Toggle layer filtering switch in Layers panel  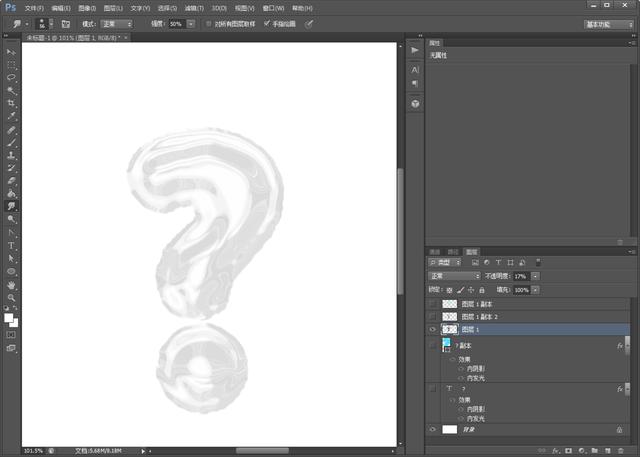pos(538,262)
